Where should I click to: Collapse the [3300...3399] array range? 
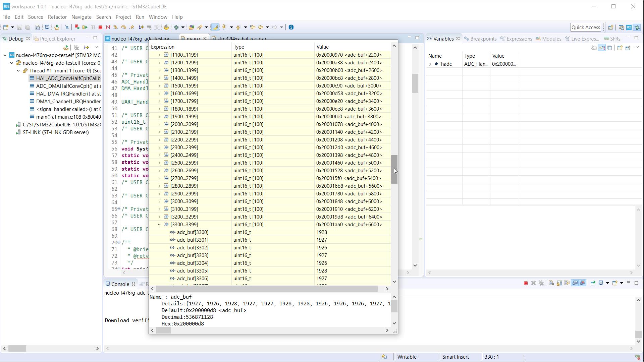coord(159,225)
